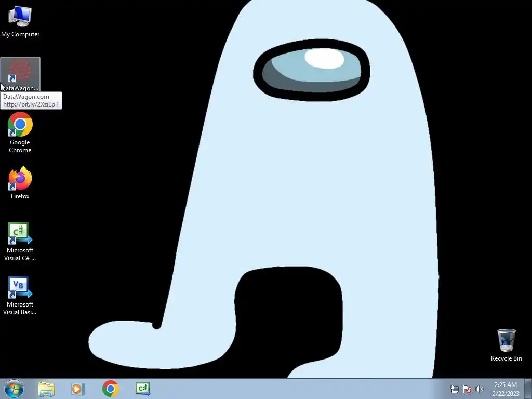This screenshot has width=532, height=399.
Task: Open the Action Center flag icon
Action: pyautogui.click(x=467, y=389)
